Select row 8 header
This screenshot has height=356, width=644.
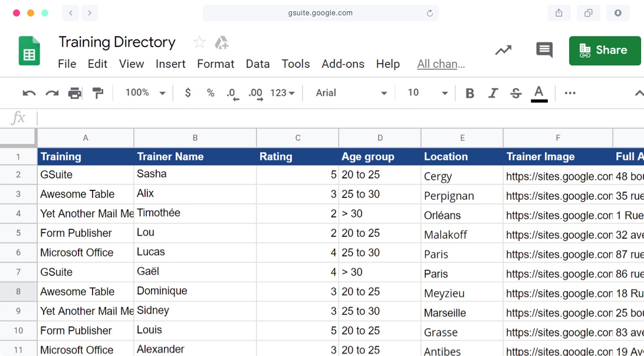pos(18,292)
